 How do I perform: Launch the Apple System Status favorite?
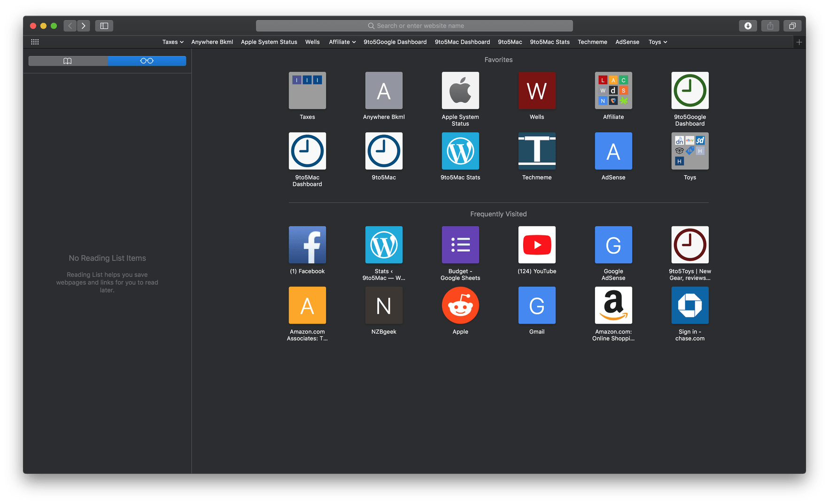460,90
